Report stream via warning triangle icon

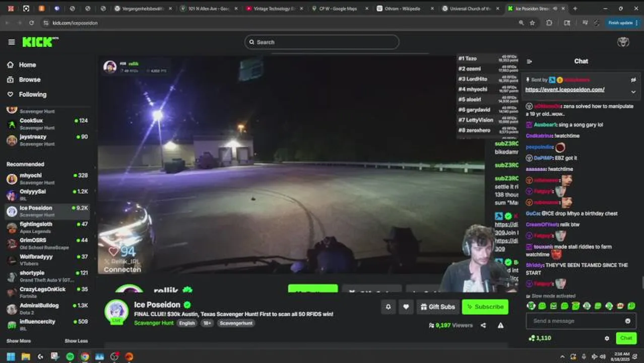point(500,326)
